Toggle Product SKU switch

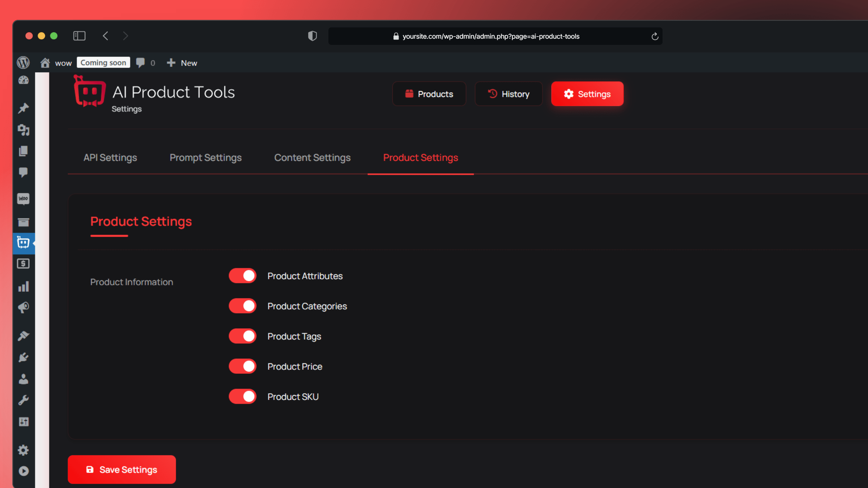(x=242, y=397)
